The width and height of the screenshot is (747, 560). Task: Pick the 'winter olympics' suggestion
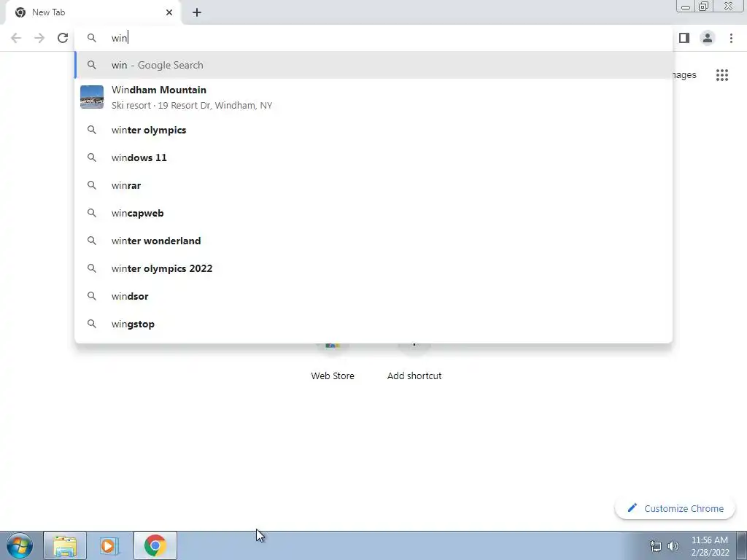pyautogui.click(x=373, y=130)
